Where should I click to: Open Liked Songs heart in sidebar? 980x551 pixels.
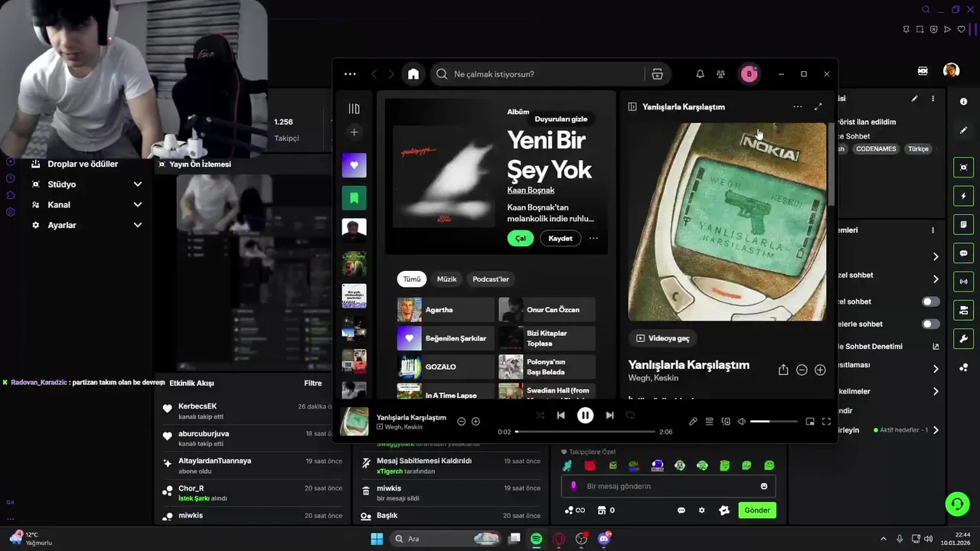tap(354, 165)
